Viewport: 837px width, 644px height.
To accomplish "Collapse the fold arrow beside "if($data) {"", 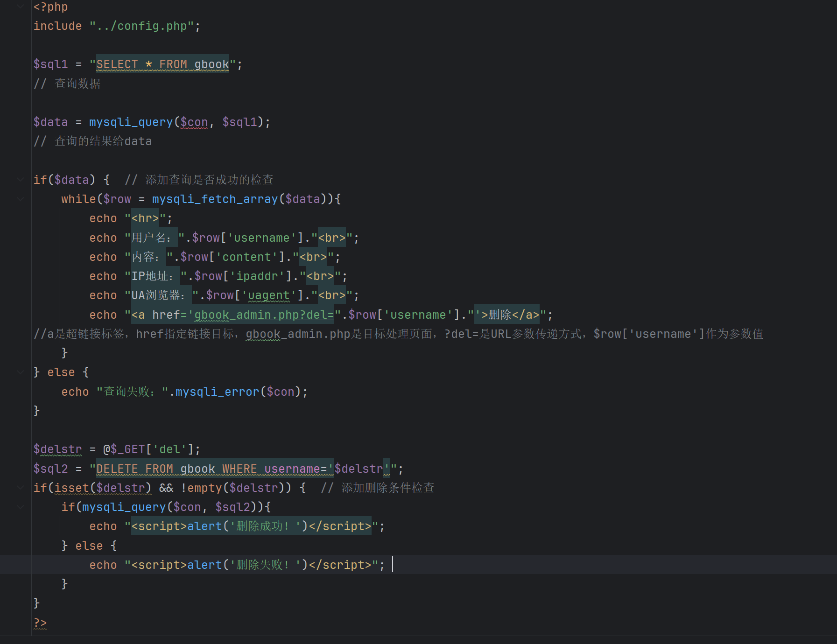I will click(20, 179).
